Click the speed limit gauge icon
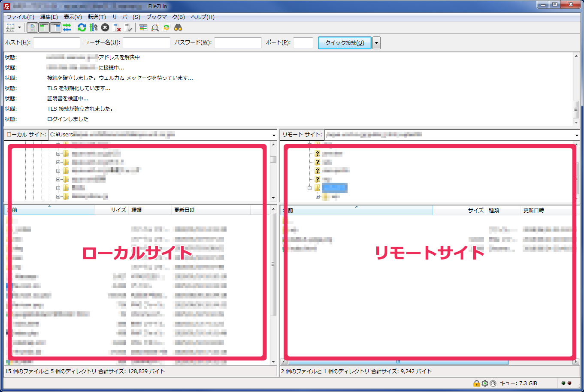The height and width of the screenshot is (392, 584). point(493,383)
